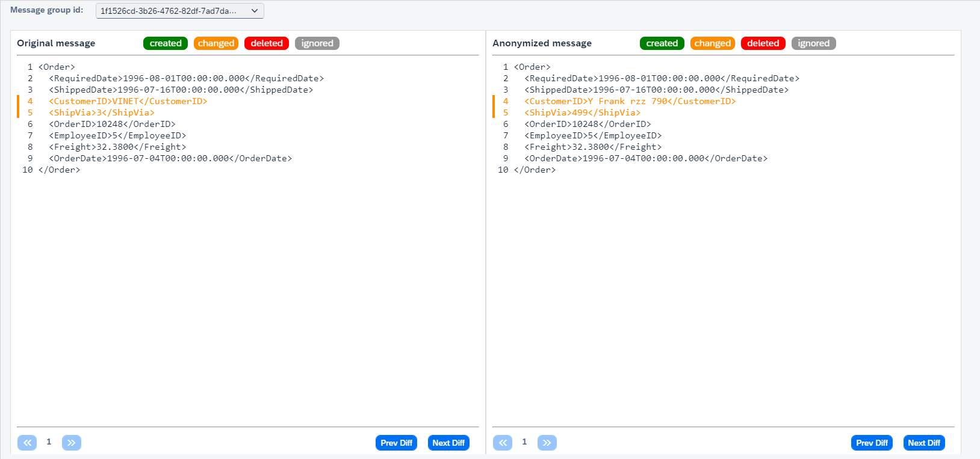The width and height of the screenshot is (980, 459).
Task: Toggle 'ignored' filter in Anonymized message
Action: [x=814, y=43]
